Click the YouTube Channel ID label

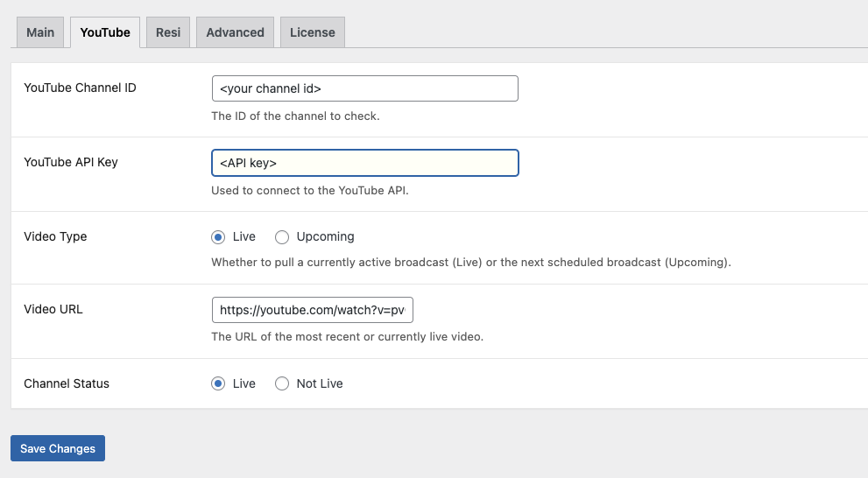[x=80, y=88]
